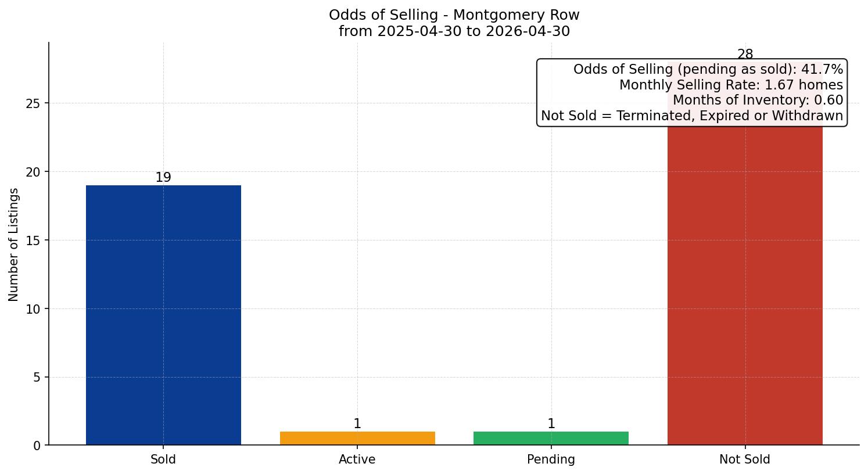868x474 pixels.
Task: Select the Not Sold x-axis label
Action: 745,459
